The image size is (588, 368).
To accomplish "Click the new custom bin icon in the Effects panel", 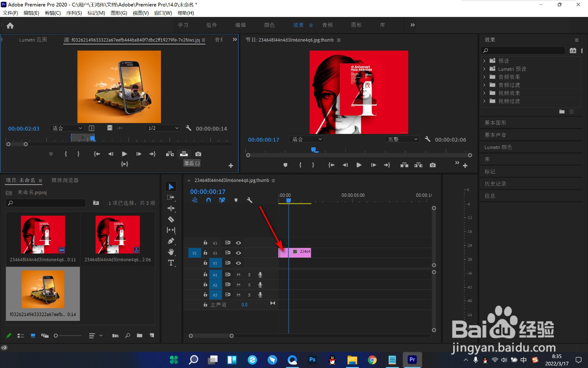I will click(x=562, y=112).
